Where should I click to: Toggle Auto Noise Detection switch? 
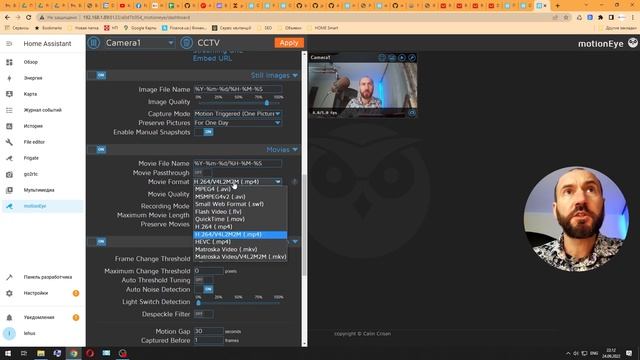coord(204,289)
